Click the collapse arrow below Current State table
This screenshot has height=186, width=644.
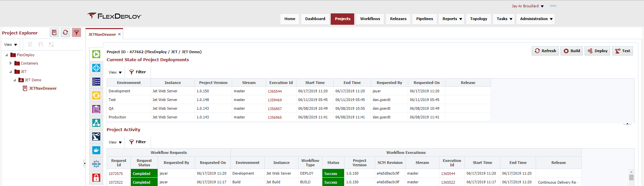627,123
